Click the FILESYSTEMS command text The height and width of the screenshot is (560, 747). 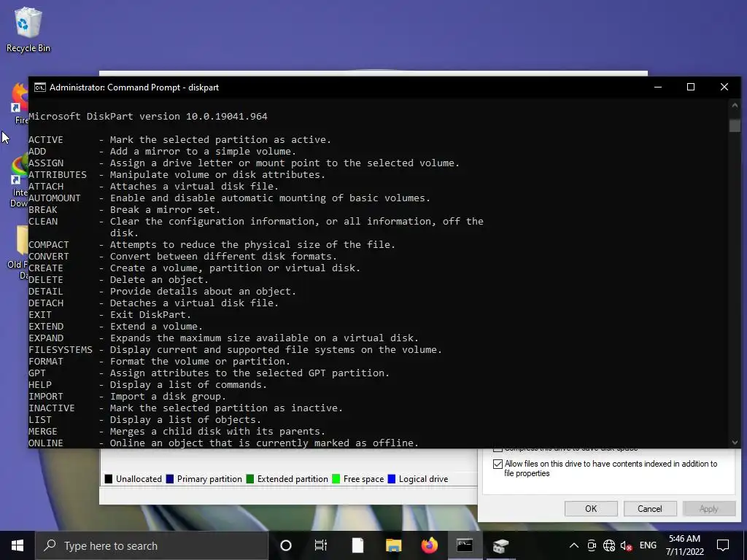pyautogui.click(x=61, y=349)
